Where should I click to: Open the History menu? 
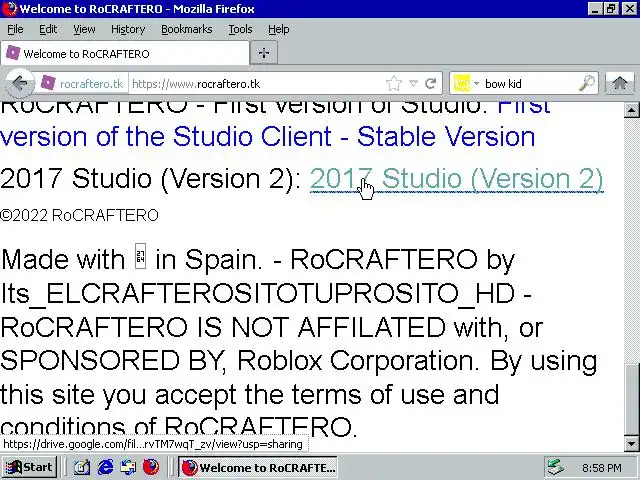tap(128, 29)
